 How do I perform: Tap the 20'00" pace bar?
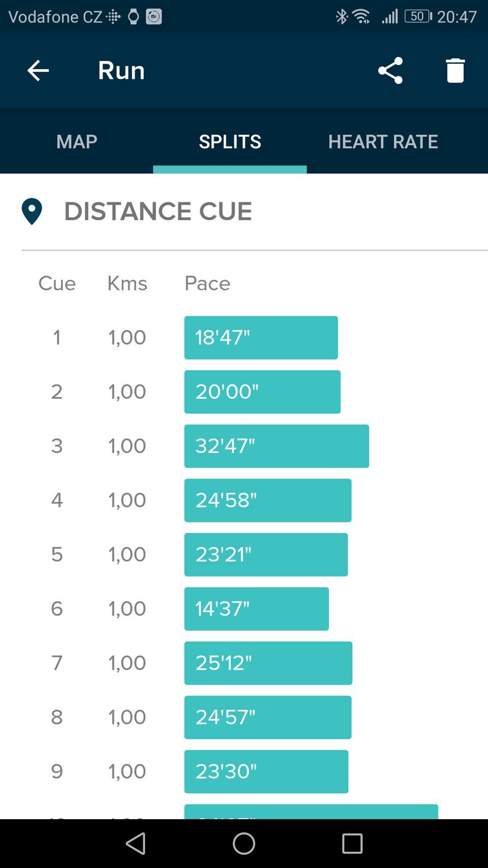coord(262,392)
